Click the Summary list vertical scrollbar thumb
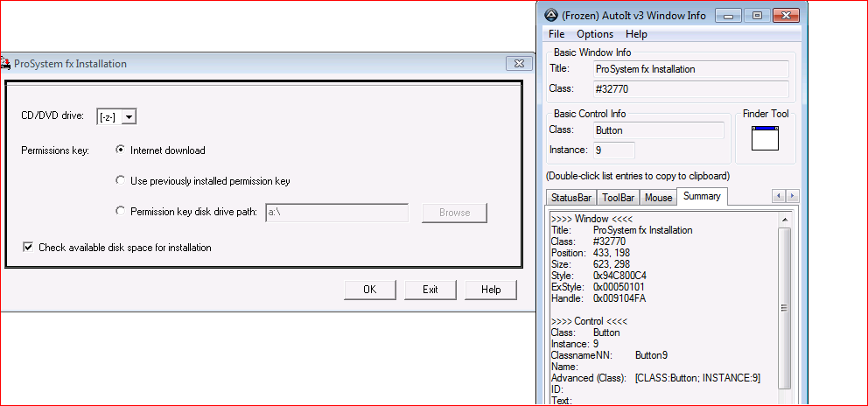This screenshot has width=868, height=406. click(x=784, y=307)
